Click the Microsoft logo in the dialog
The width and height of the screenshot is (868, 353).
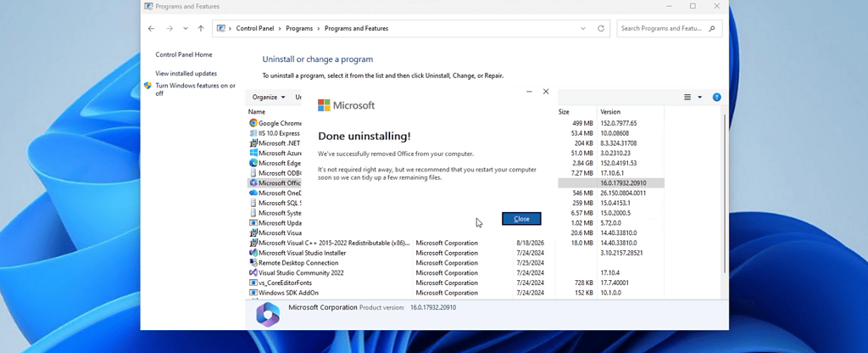click(347, 105)
